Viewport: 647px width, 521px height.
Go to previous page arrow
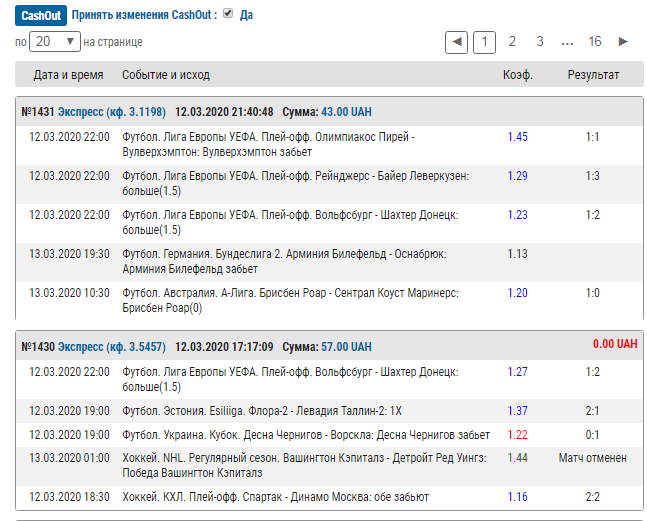click(456, 42)
